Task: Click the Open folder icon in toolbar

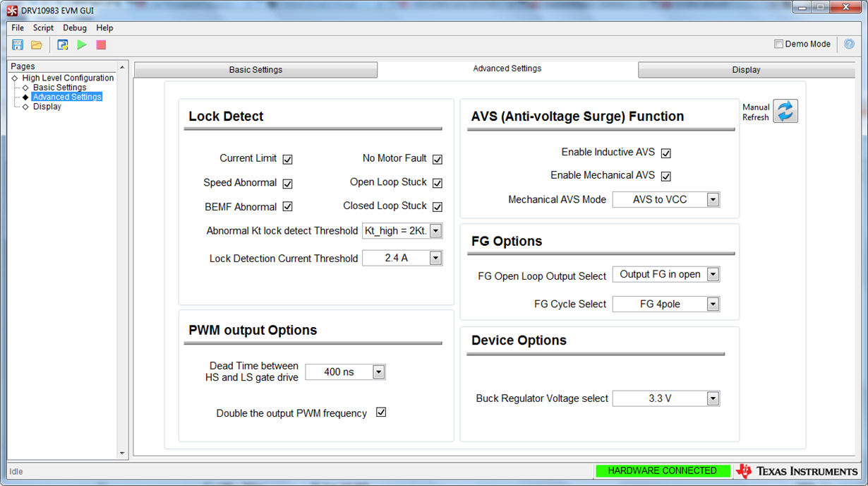Action: tap(37, 45)
